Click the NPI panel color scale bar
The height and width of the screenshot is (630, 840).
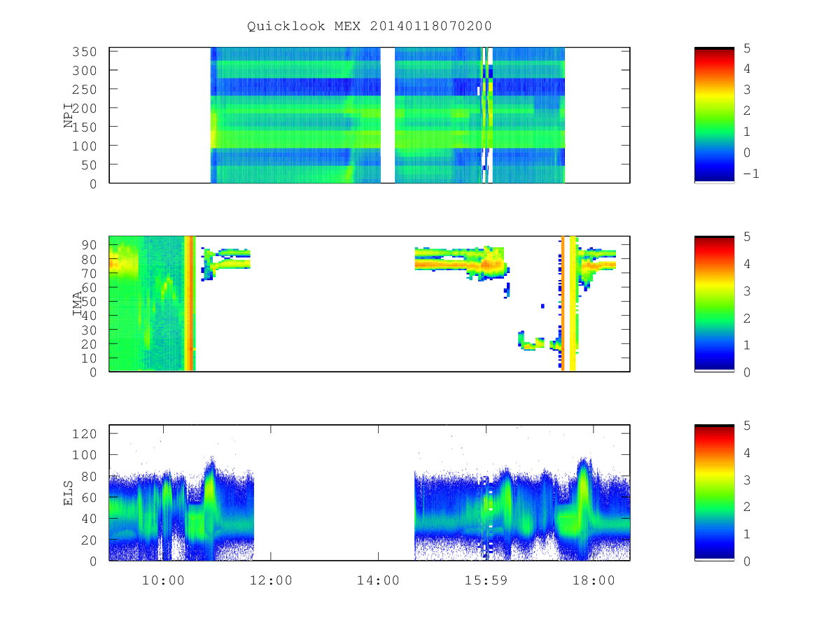(x=714, y=115)
